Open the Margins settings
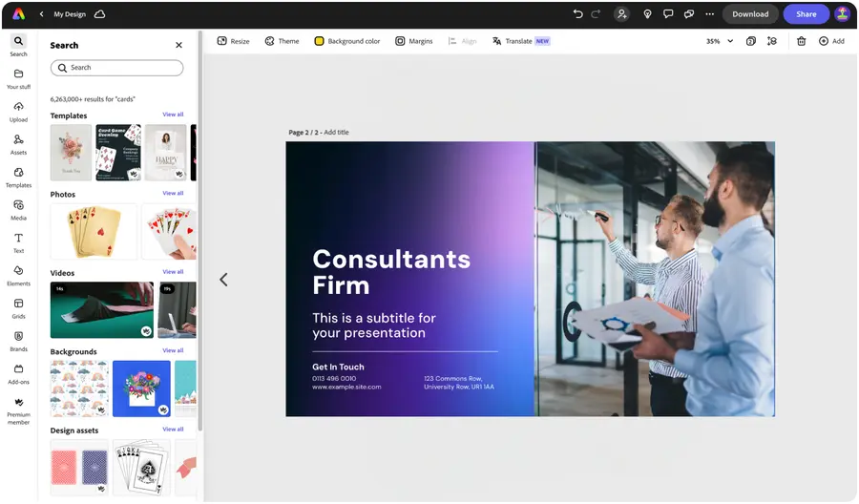 [414, 41]
